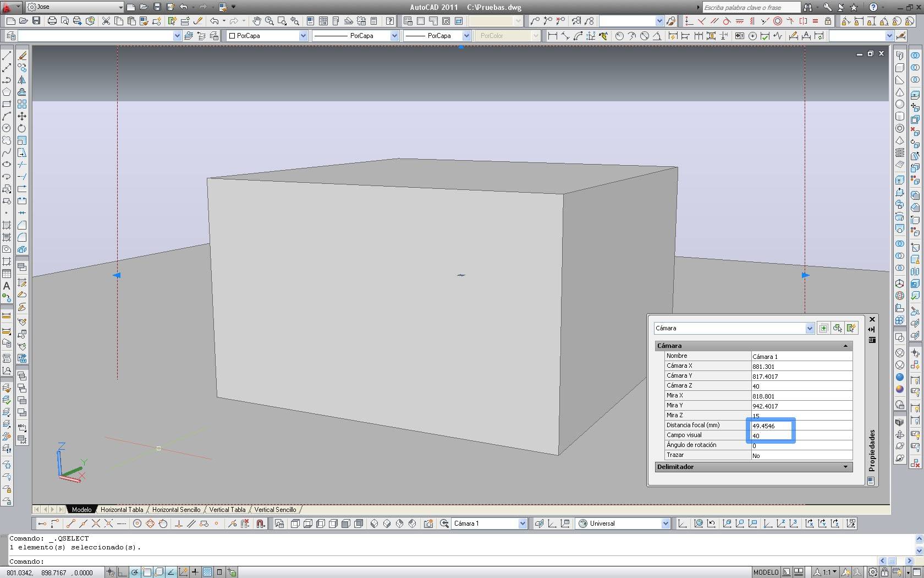
Task: Select the Move tool in Modify toolbar
Action: [x=22, y=116]
